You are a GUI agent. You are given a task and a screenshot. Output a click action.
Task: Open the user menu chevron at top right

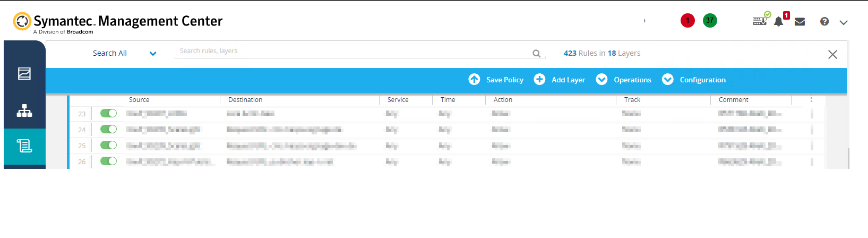(844, 22)
